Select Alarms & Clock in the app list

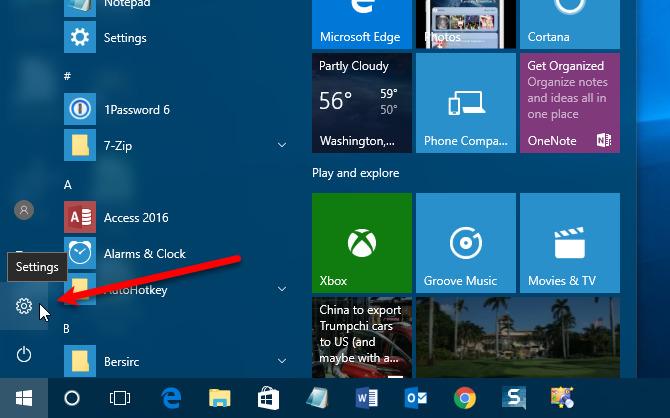(144, 253)
